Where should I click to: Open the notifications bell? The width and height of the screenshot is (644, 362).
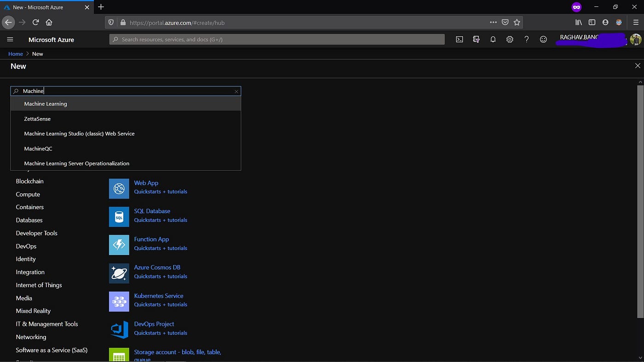(x=493, y=40)
